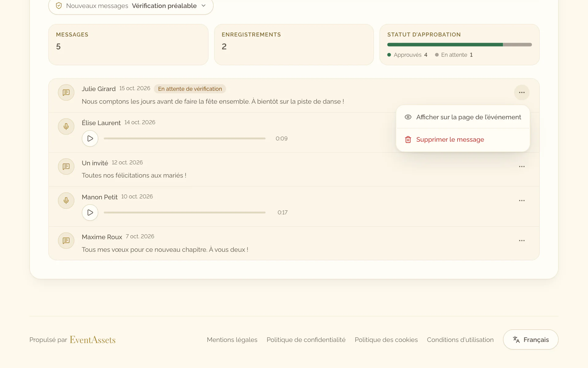This screenshot has width=588, height=368.
Task: Open the Politique des cookies link
Action: point(386,340)
